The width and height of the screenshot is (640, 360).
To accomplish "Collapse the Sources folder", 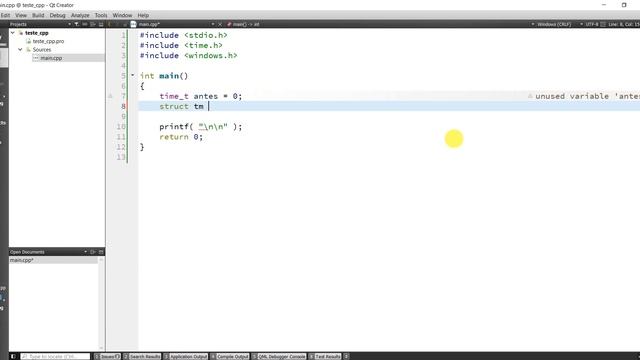I will [x=20, y=49].
